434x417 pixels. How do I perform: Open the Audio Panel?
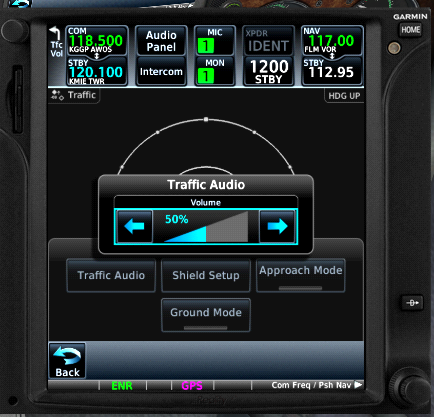pos(161,41)
